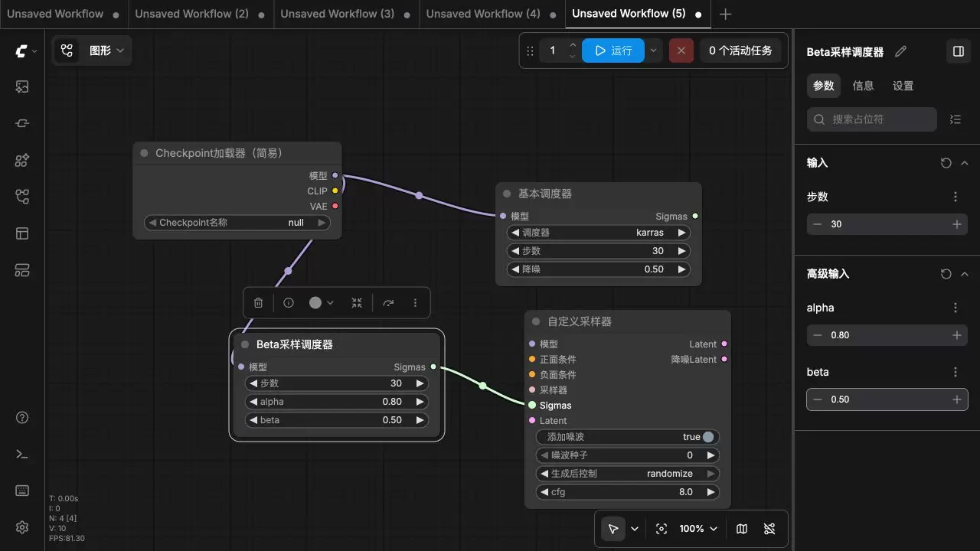Decrease alpha with panel minus button
Viewport: 980px width, 551px height.
coord(818,335)
